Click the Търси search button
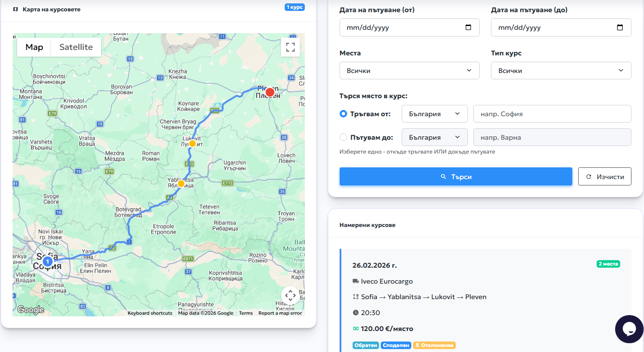Image resolution: width=644 pixels, height=352 pixels. pos(456,177)
